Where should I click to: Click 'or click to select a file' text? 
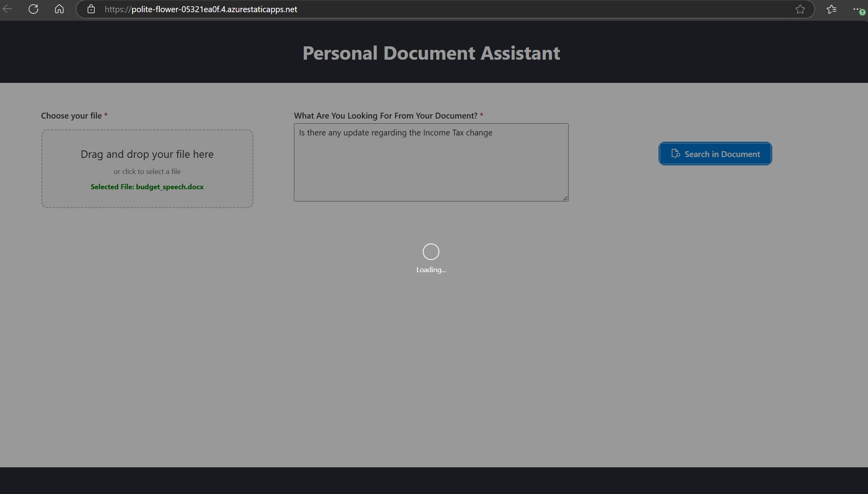pyautogui.click(x=147, y=172)
